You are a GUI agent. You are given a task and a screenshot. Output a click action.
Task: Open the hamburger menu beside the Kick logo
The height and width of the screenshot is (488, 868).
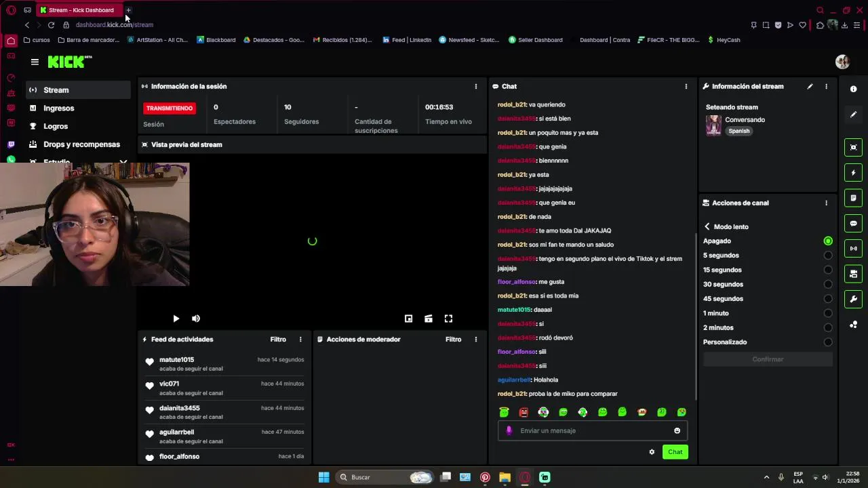click(35, 62)
